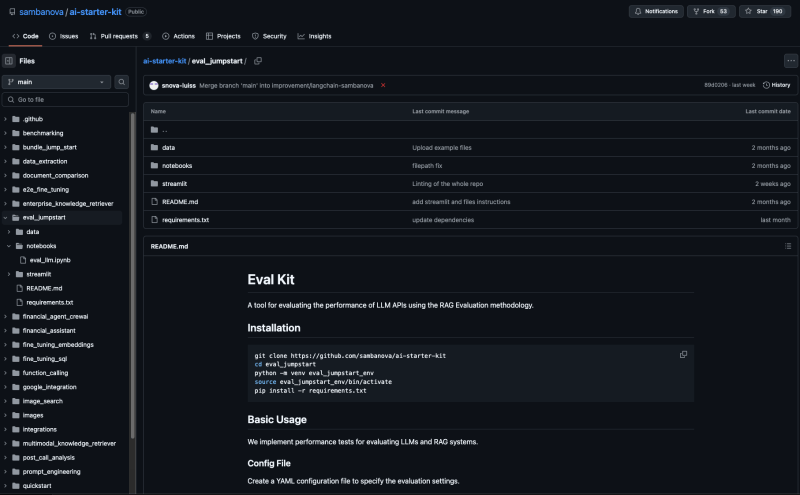Open the merge branch commit message

[x=286, y=85]
